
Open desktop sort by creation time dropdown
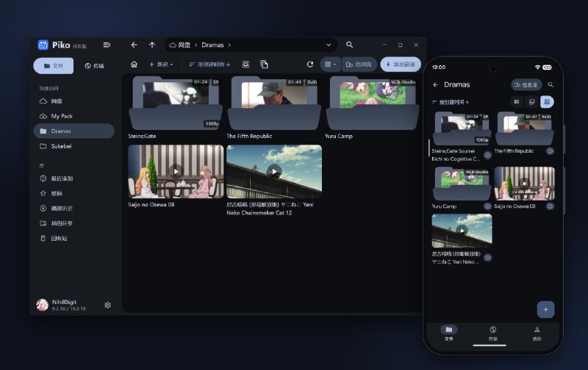[x=209, y=65]
